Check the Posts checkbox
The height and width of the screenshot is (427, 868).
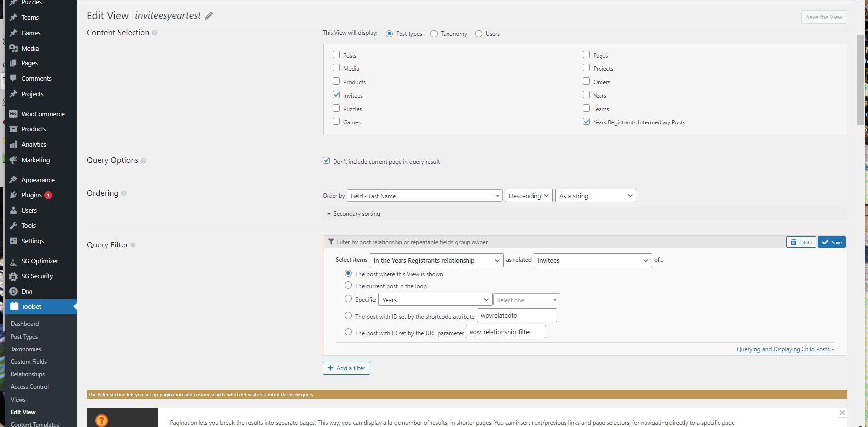pyautogui.click(x=336, y=55)
